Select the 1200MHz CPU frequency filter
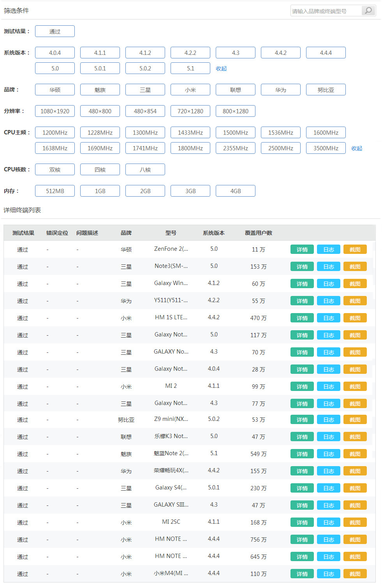This screenshot has height=588, width=382. tap(55, 132)
